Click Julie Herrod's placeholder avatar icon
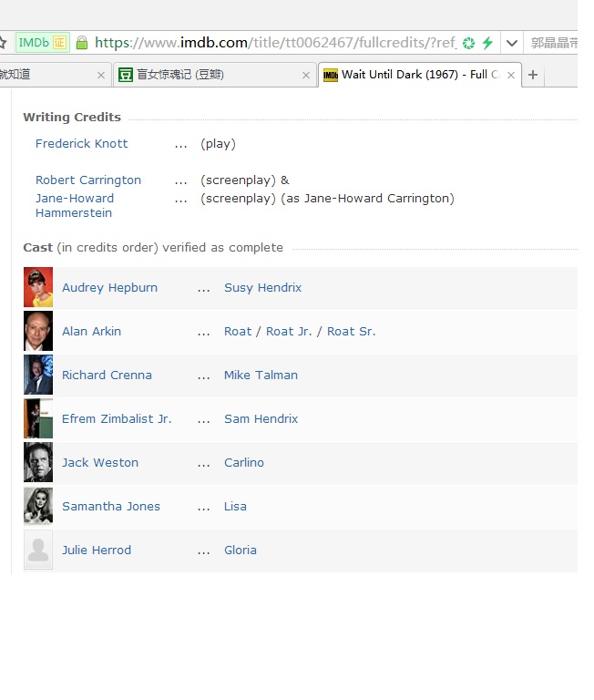 (38, 551)
